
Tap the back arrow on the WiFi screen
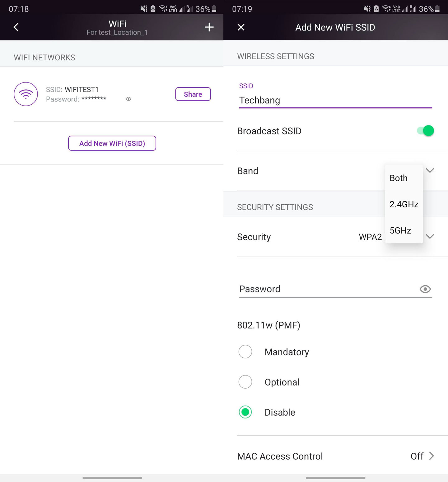(x=16, y=27)
